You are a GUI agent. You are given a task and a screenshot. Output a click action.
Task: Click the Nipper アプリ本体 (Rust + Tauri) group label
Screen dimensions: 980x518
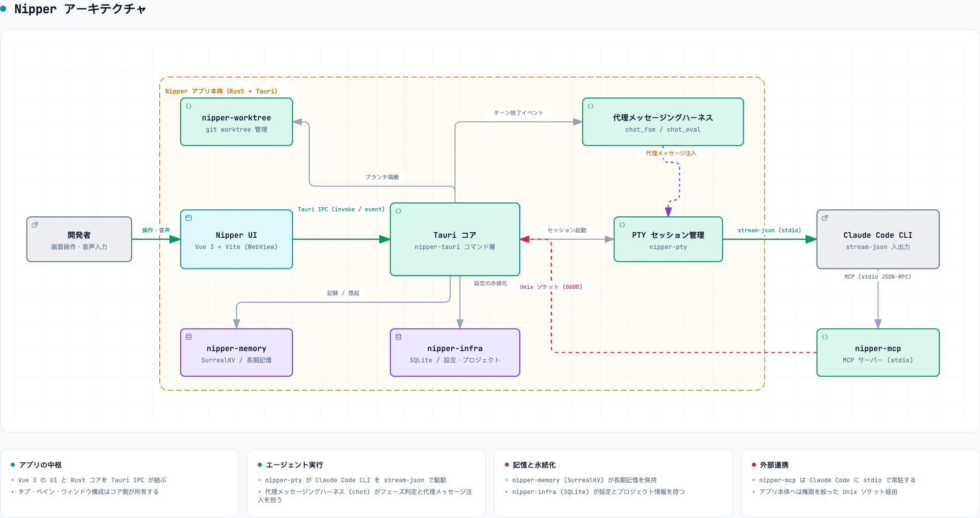tap(221, 91)
